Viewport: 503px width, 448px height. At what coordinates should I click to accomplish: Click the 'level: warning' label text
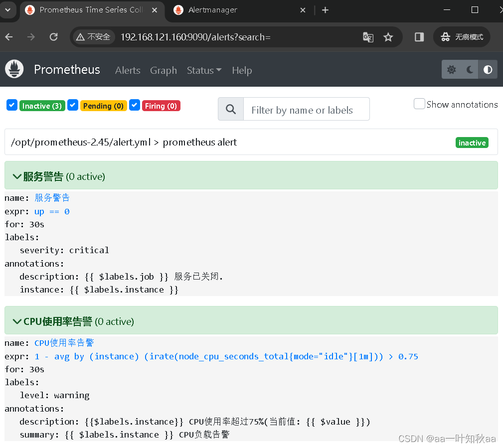click(54, 395)
